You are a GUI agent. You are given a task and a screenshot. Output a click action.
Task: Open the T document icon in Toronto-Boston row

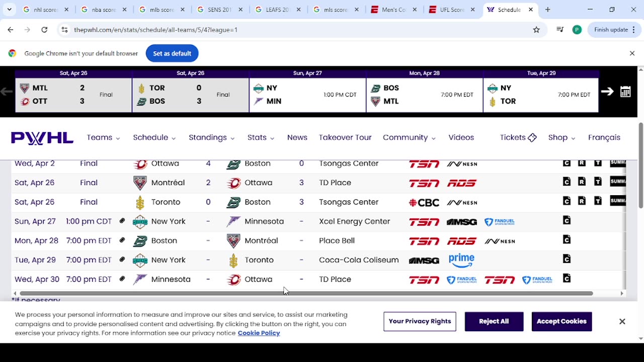click(598, 201)
